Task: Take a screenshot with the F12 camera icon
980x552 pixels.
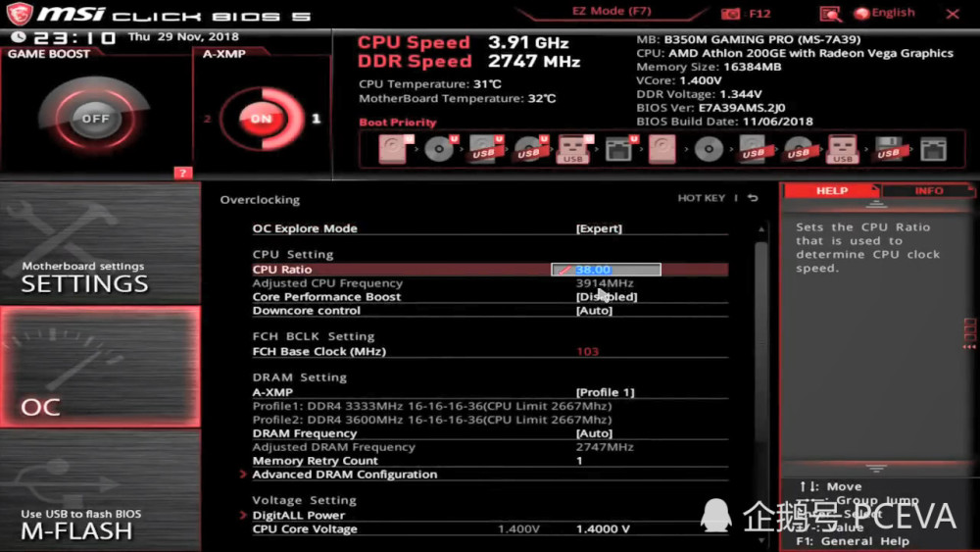Action: coord(730,13)
